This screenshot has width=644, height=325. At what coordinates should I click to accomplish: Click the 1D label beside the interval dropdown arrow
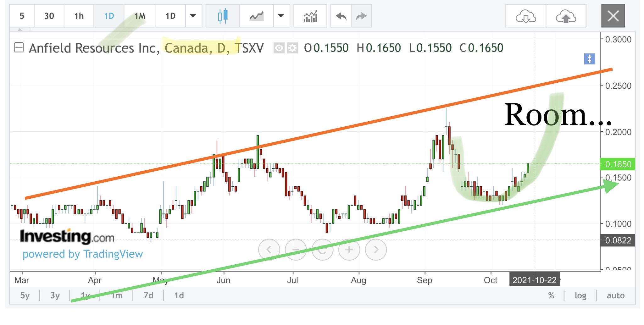point(170,16)
